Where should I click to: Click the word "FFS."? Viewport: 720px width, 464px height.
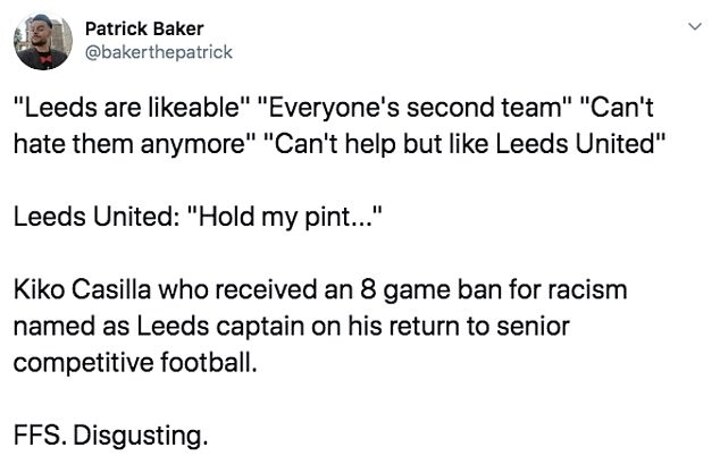(38, 435)
